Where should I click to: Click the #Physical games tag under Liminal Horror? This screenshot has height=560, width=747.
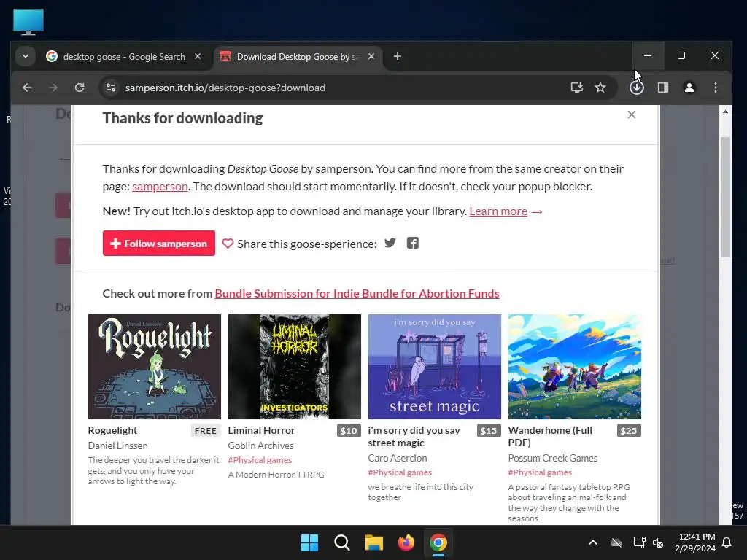coord(260,460)
